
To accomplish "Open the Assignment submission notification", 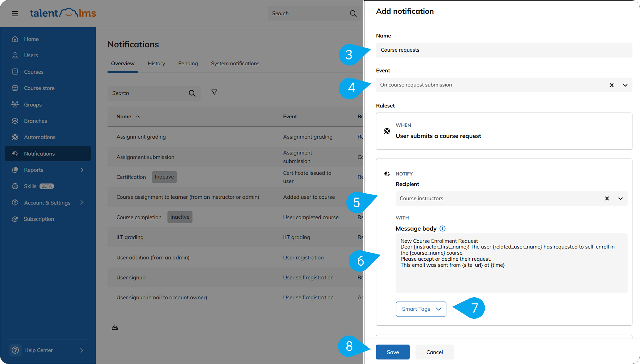I will coord(145,157).
